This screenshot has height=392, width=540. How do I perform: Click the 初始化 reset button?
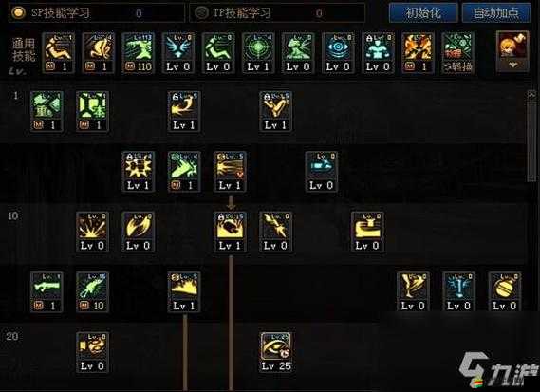(x=423, y=13)
